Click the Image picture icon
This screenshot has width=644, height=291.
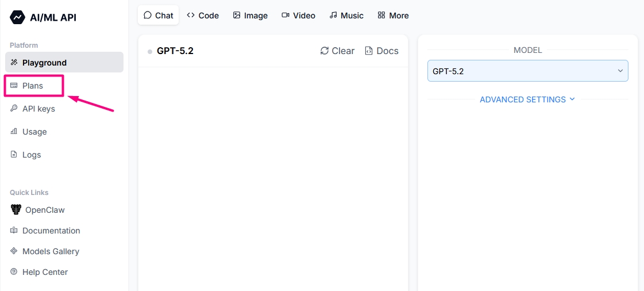tap(237, 15)
